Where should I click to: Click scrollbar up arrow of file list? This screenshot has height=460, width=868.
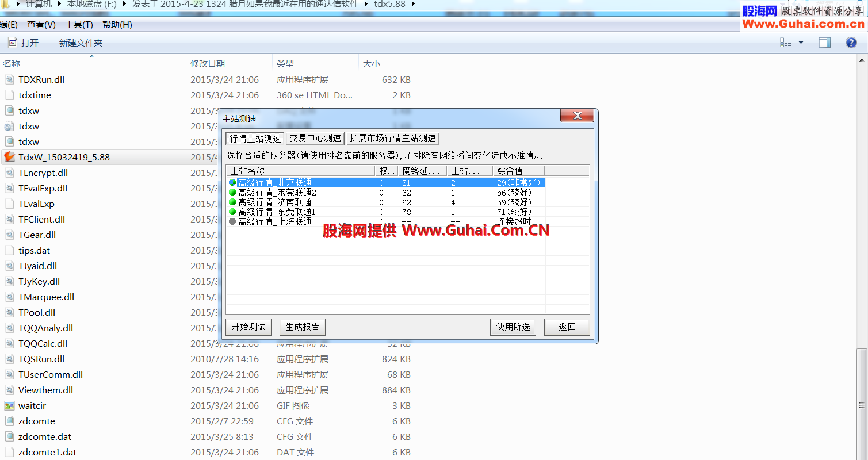tap(863, 59)
